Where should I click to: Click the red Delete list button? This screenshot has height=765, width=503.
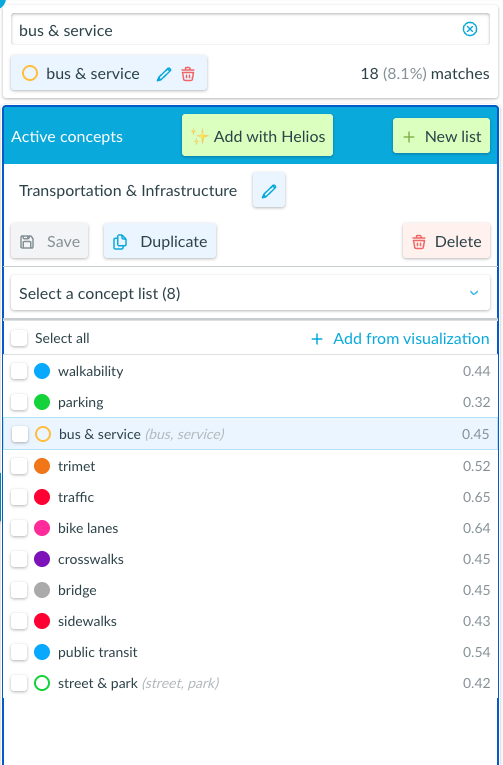coord(446,241)
